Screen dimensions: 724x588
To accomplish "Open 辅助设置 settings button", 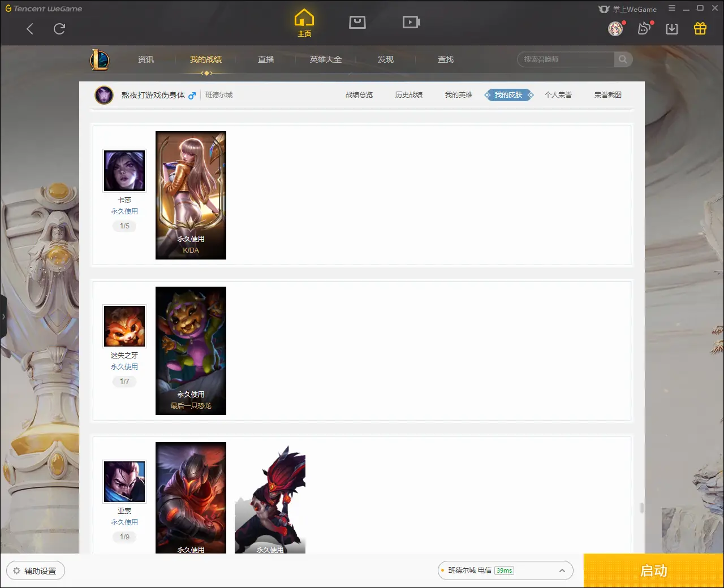I will (36, 571).
